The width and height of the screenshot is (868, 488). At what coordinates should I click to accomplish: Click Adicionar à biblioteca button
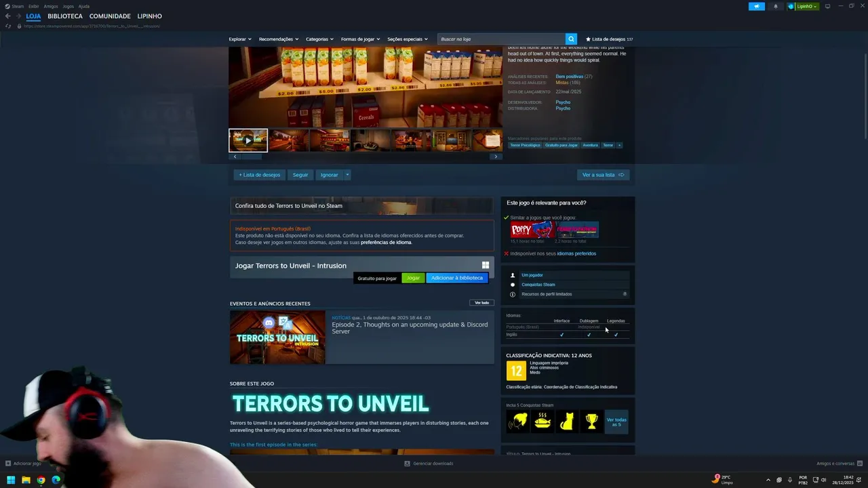click(x=457, y=278)
